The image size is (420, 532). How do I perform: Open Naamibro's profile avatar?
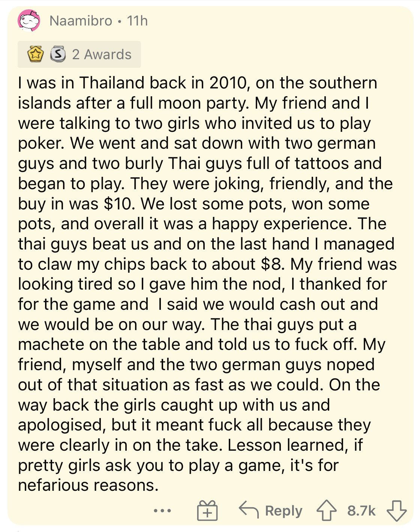[x=29, y=21]
